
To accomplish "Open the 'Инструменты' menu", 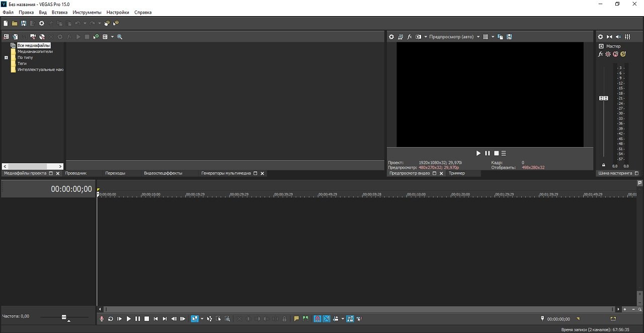I will [87, 12].
